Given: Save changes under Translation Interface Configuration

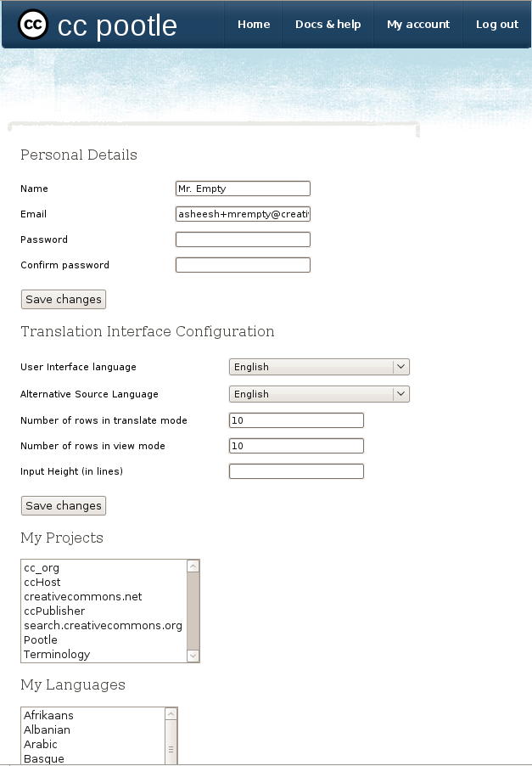Looking at the screenshot, I should (64, 505).
